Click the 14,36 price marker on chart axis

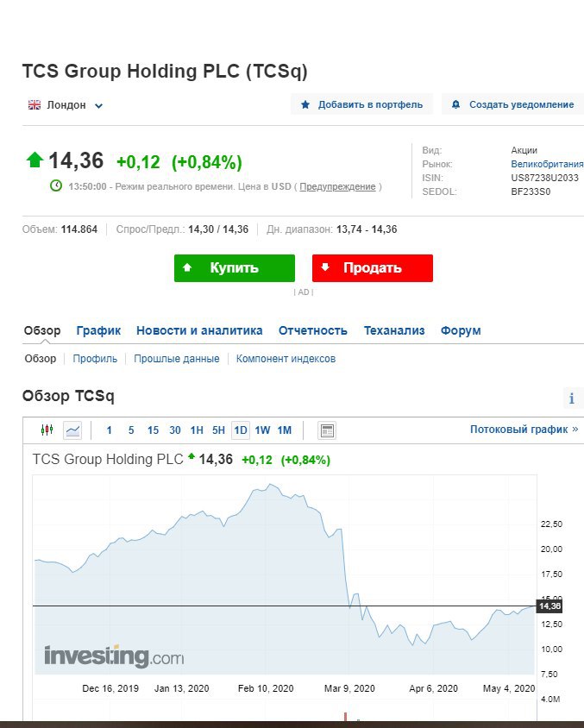coord(549,606)
